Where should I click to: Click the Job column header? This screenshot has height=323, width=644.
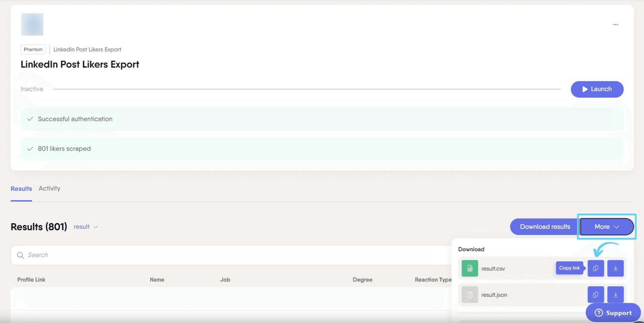click(x=225, y=280)
